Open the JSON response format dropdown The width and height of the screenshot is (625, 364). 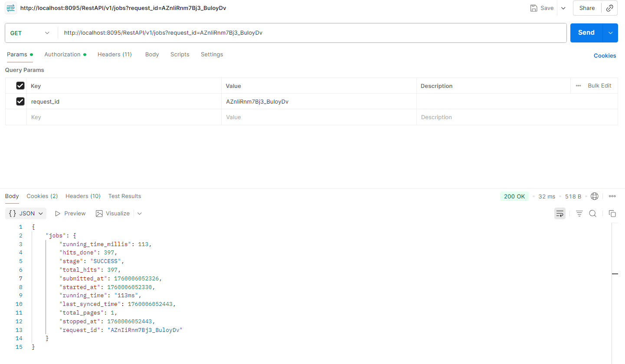[26, 213]
